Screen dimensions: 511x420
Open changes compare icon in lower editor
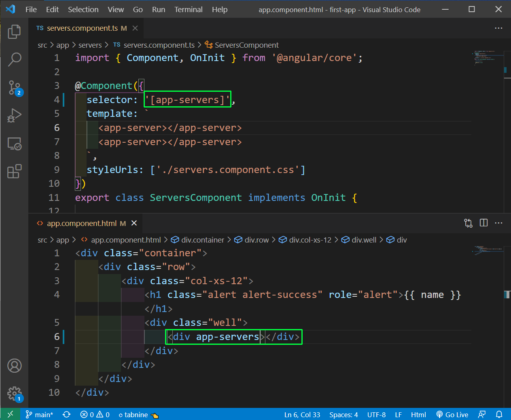(x=468, y=223)
